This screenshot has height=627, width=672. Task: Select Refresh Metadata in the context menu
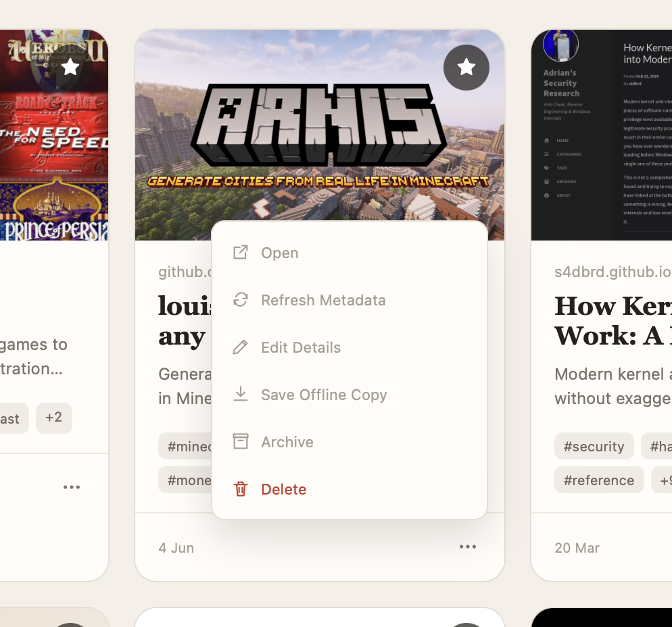[350, 300]
